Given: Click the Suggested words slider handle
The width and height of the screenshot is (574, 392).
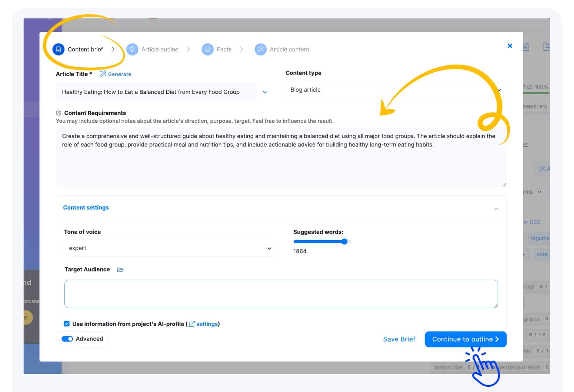Looking at the screenshot, I should [344, 242].
